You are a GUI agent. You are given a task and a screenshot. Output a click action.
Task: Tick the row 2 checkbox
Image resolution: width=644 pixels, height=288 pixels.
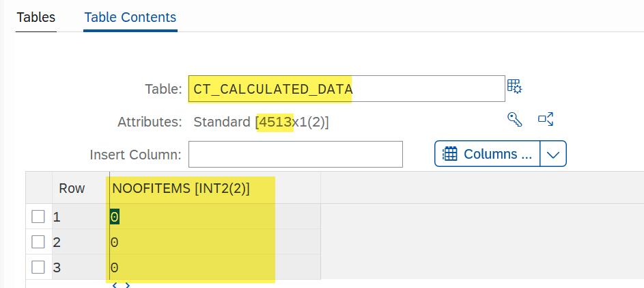pos(38,242)
